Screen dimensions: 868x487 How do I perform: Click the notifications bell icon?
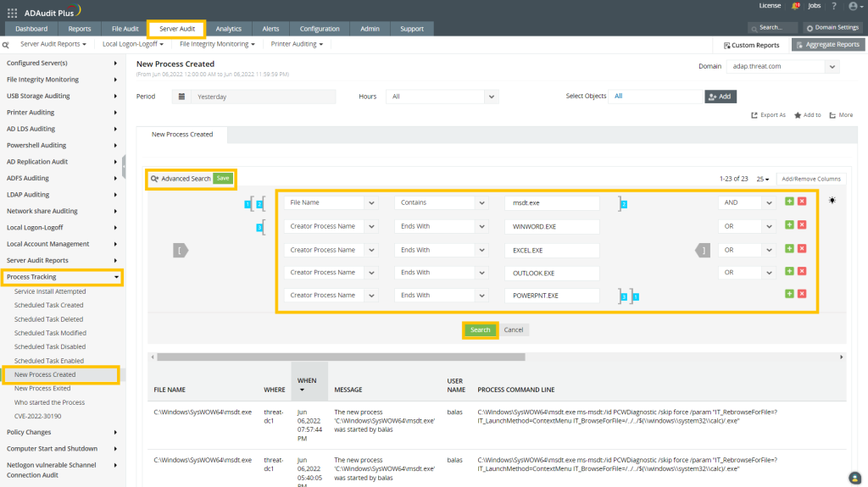794,6
